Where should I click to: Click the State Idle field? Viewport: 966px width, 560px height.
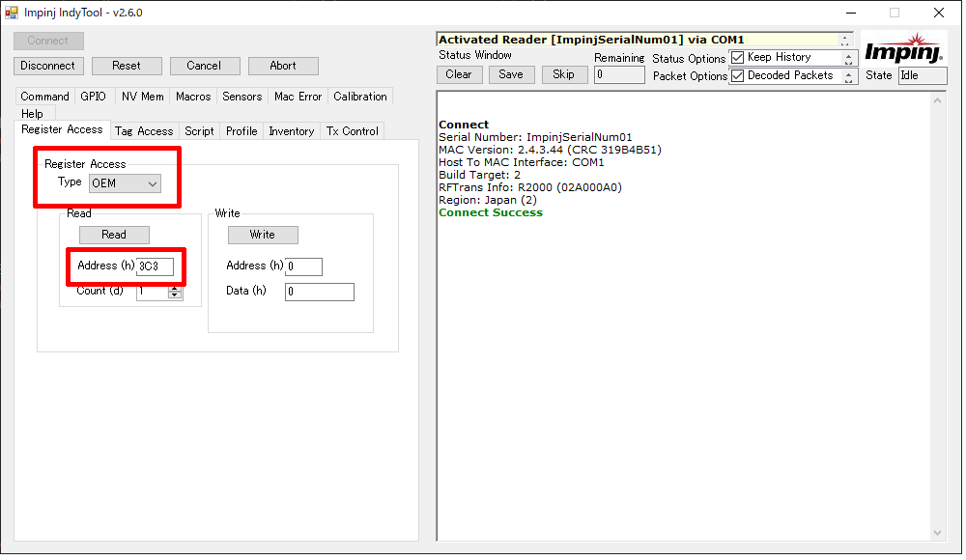point(923,75)
